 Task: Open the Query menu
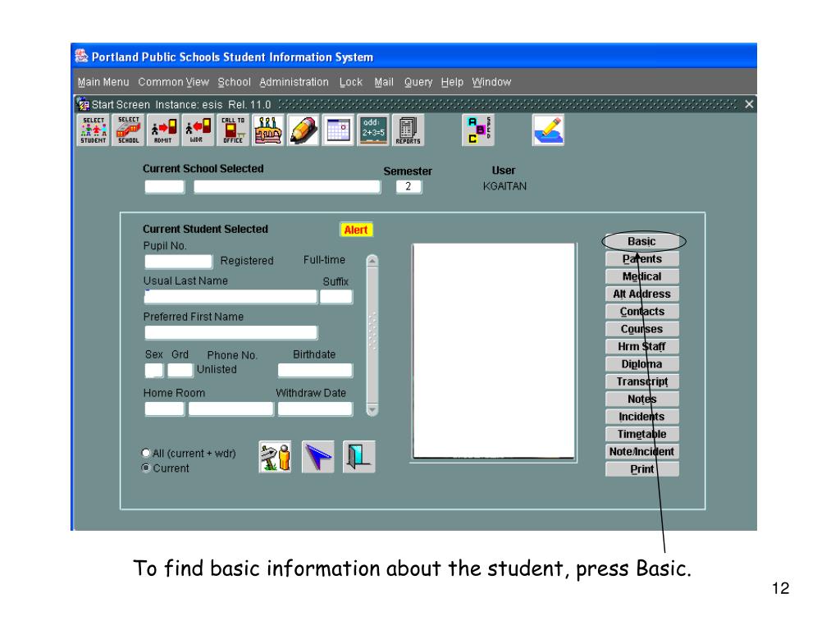(418, 82)
